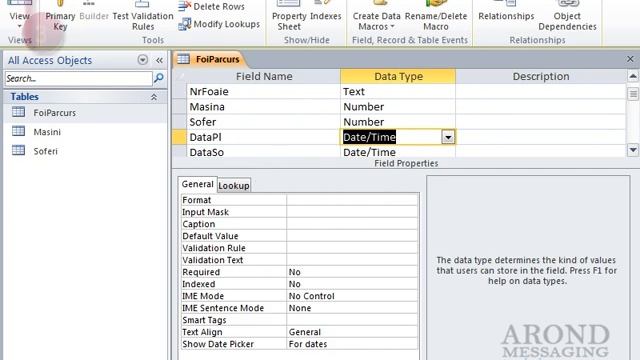Click the Validation Text property box
Viewport: 640px width, 360px height.
pos(352,260)
